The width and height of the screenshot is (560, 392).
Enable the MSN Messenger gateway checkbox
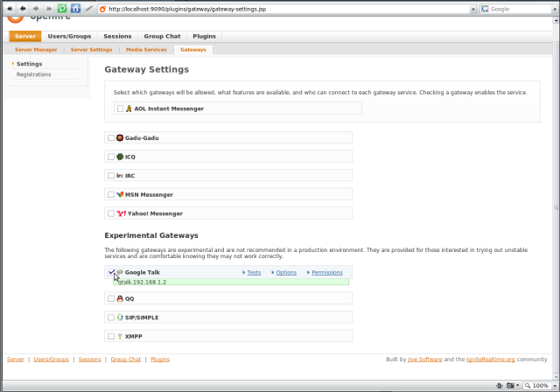coord(111,194)
